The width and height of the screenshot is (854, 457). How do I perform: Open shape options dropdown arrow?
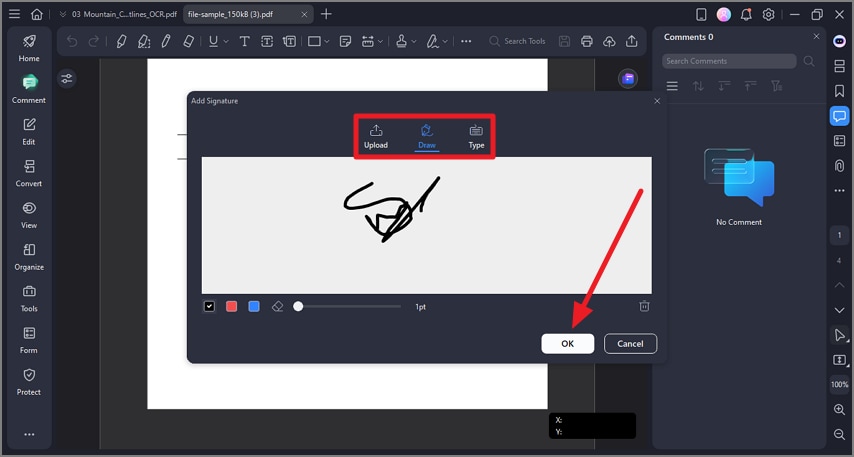coord(327,41)
